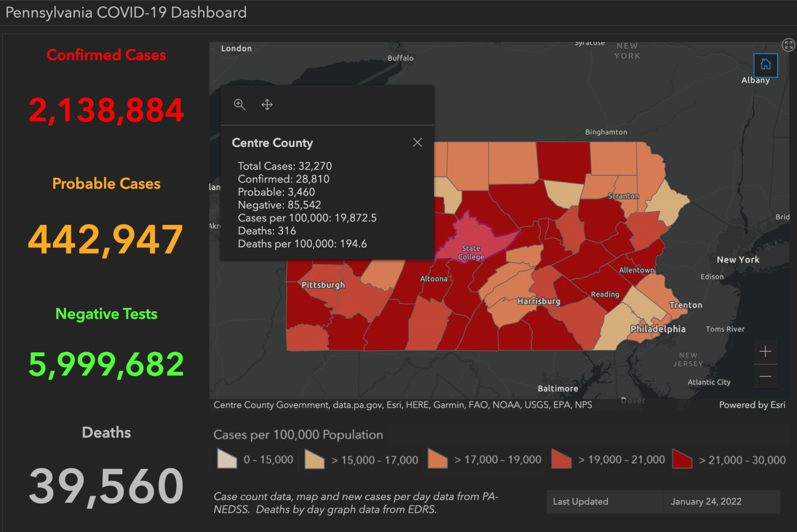The width and height of the screenshot is (797, 532).
Task: Click 'Probable: 3,460' in popup
Action: click(276, 192)
